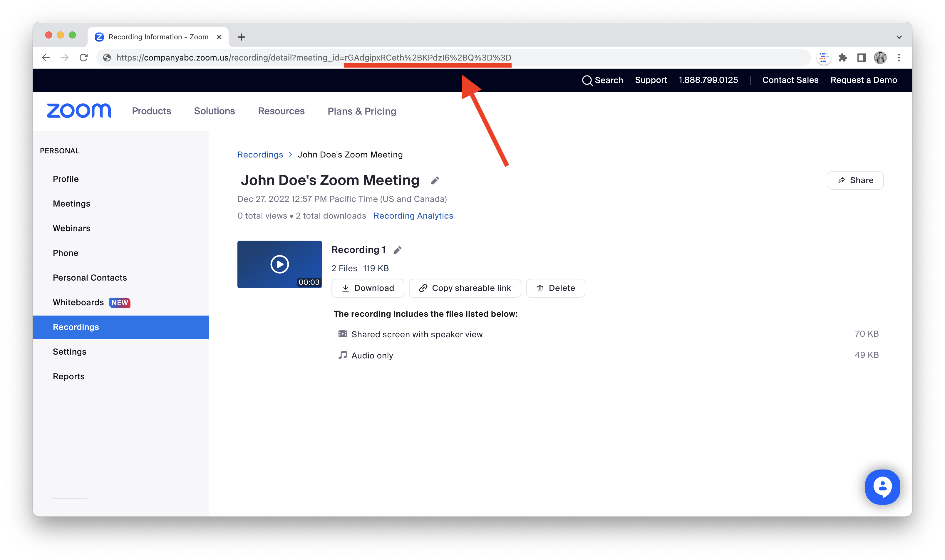Open the support chat bubble
945x560 pixels.
coord(882,487)
